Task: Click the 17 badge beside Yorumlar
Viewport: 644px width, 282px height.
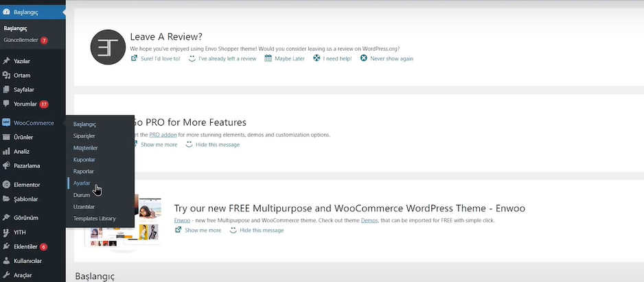Action: (44, 104)
